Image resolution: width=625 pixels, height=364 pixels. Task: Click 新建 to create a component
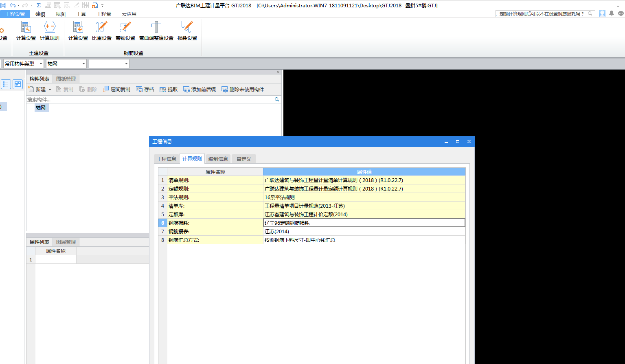coord(37,89)
